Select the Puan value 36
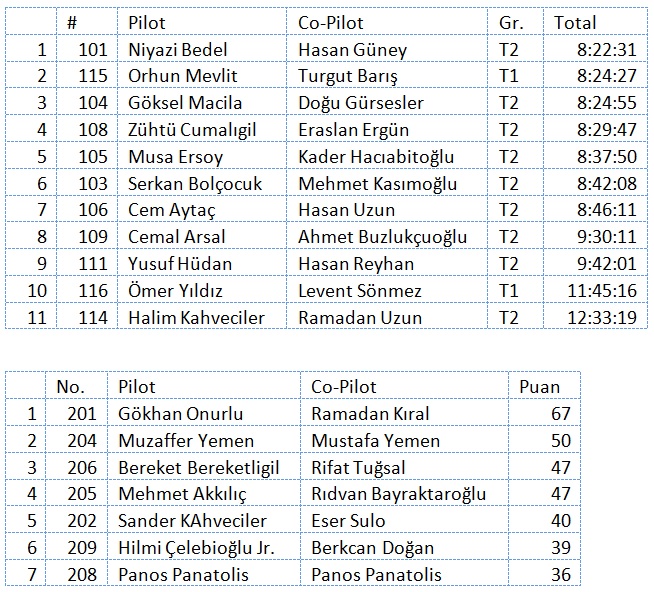The image size is (654, 592). 559,575
